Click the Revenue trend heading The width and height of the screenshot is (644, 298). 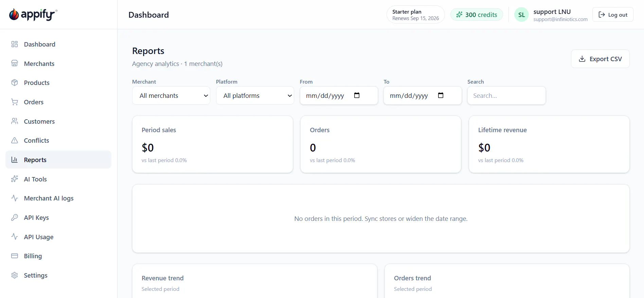[x=163, y=278]
